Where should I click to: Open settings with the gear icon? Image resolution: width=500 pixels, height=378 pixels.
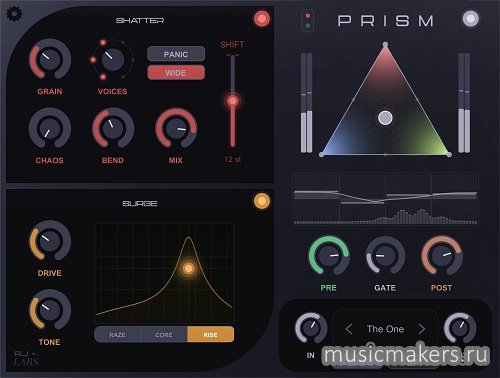pos(14,14)
